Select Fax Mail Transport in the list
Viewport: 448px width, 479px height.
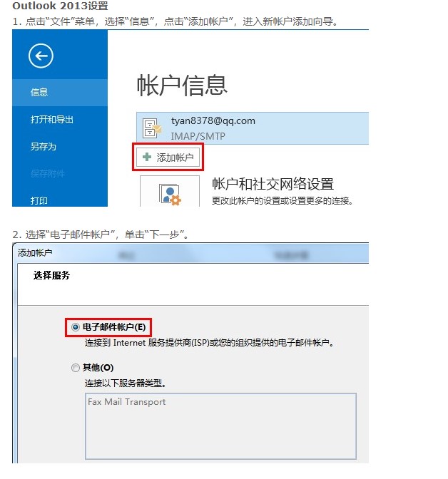[x=126, y=402]
